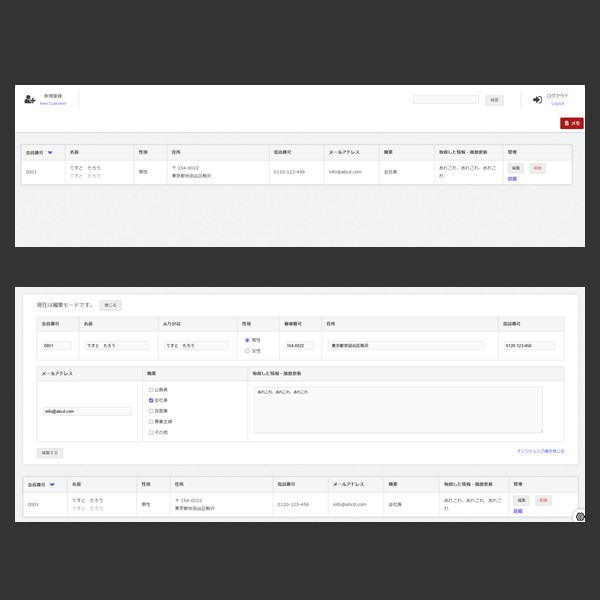Click the logout arrow icon
The image size is (600, 600).
(537, 100)
